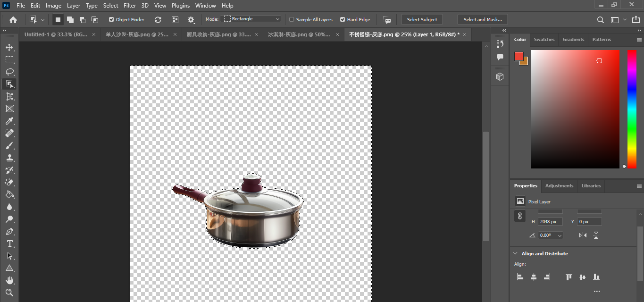Toggle the Object Finder checkbox

(x=111, y=20)
